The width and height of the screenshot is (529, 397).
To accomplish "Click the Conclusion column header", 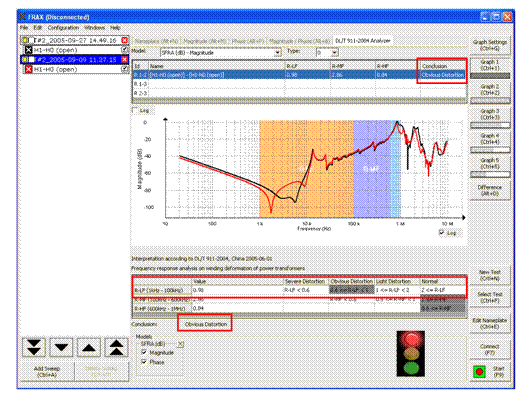I will point(443,66).
